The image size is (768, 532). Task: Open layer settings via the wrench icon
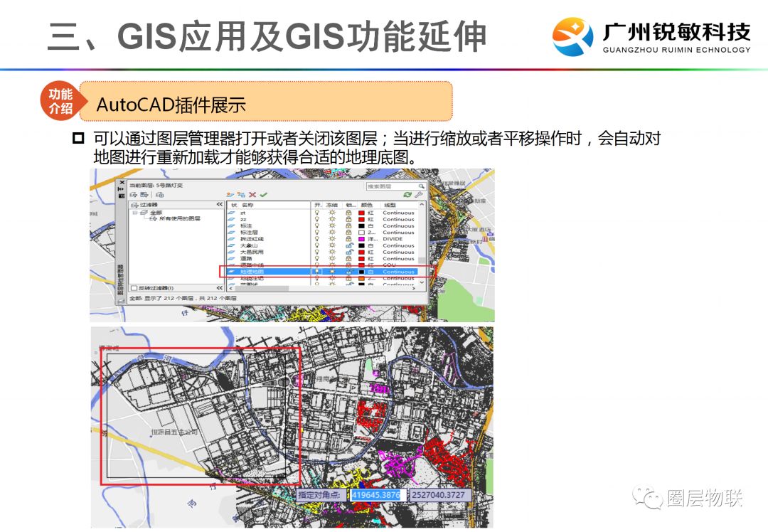[x=419, y=194]
